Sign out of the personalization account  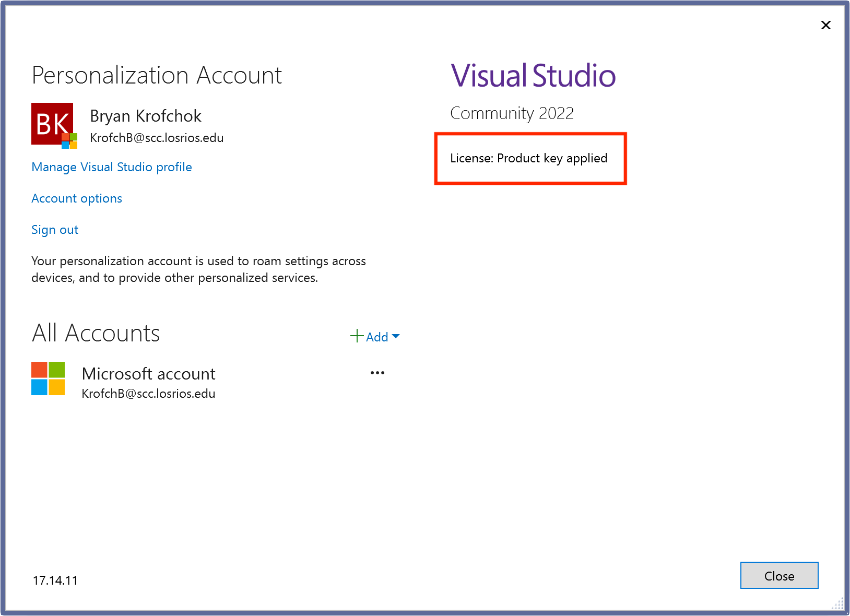point(55,230)
